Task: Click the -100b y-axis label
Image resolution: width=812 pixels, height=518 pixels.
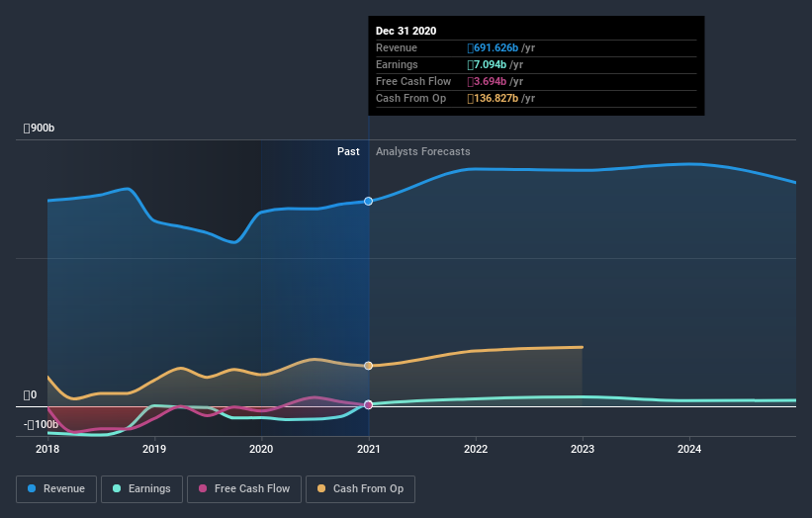Action: point(41,424)
